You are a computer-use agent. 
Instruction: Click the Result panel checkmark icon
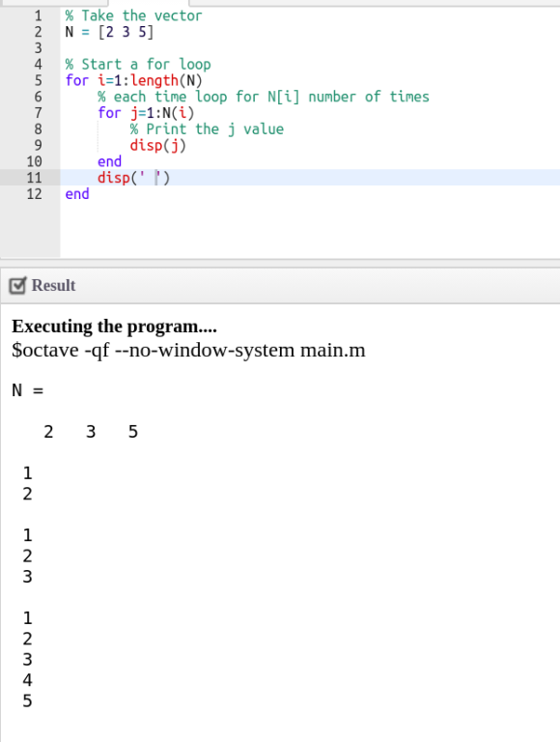17,285
